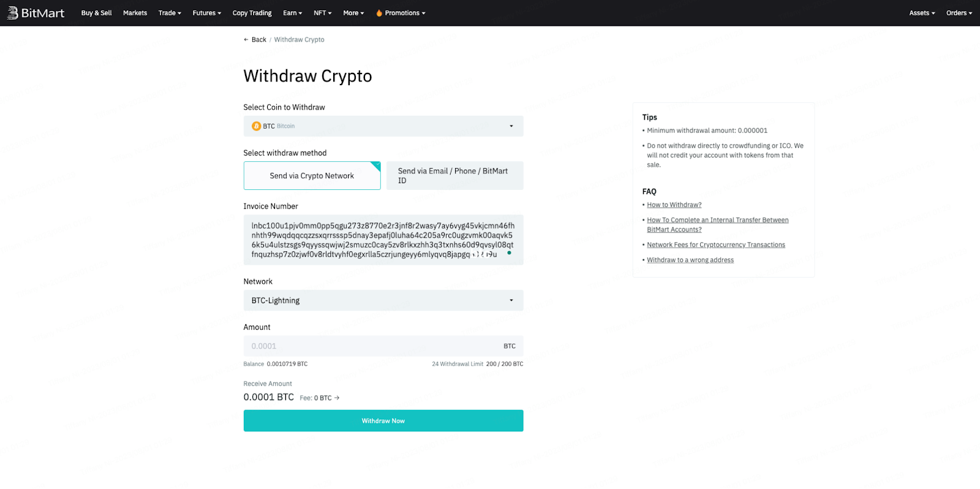The height and width of the screenshot is (489, 980).
Task: Click the Promotions flame icon
Action: [379, 13]
